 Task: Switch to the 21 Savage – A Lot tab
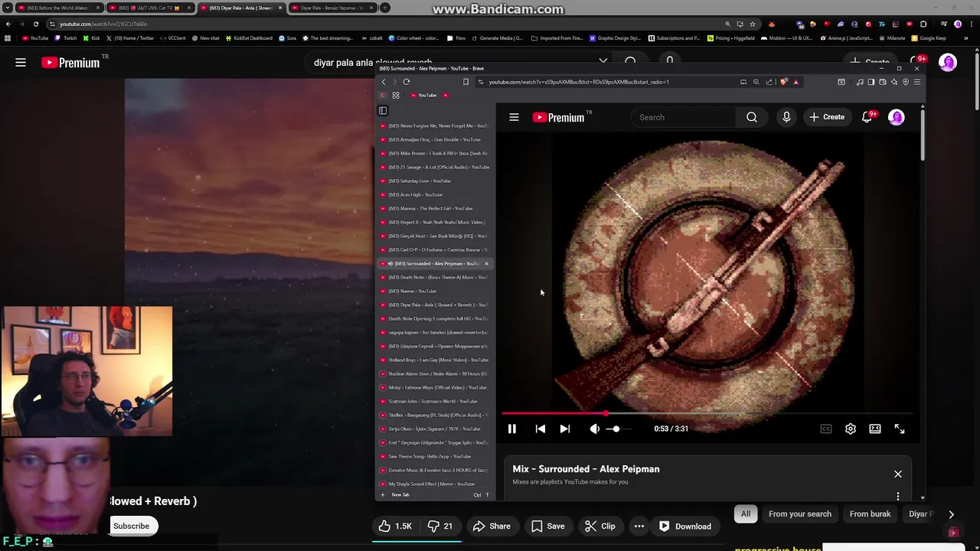click(x=435, y=167)
